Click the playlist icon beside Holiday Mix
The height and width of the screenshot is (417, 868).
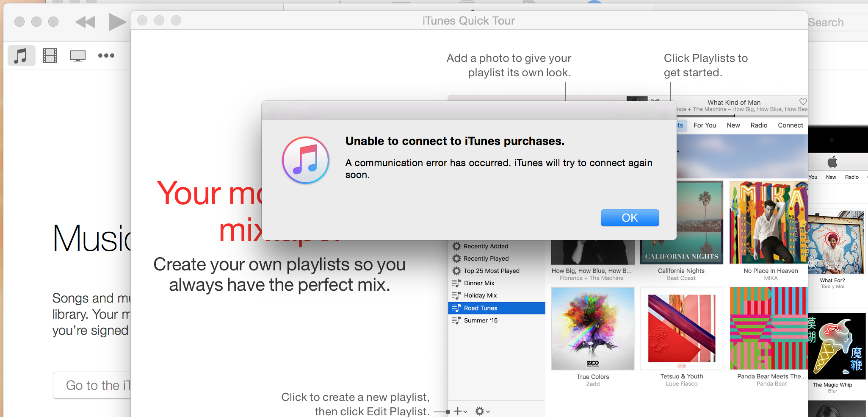click(456, 295)
